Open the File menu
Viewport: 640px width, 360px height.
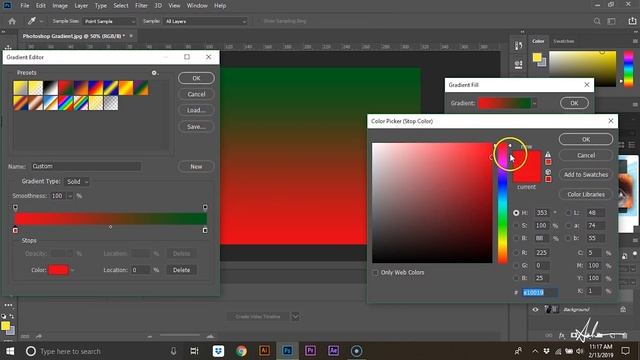point(25,6)
